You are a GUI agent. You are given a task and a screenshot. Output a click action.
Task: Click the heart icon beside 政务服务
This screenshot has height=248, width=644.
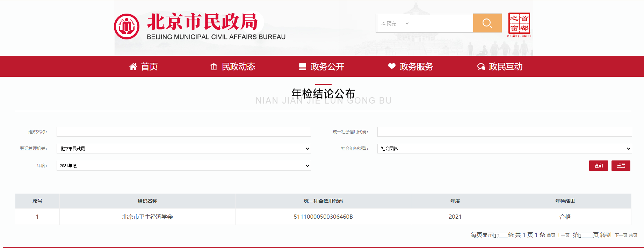pos(392,66)
